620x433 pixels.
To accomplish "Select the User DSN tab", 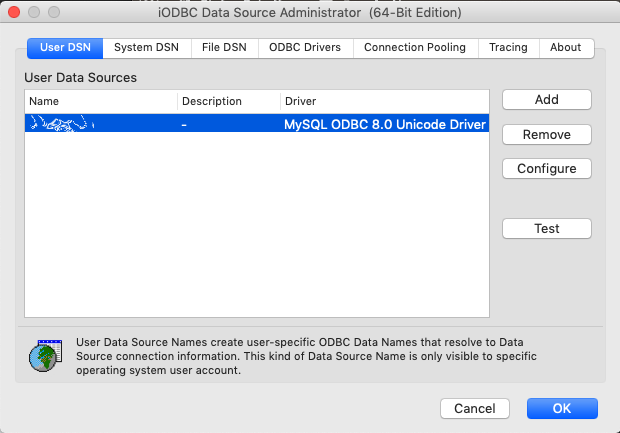I will coord(65,48).
